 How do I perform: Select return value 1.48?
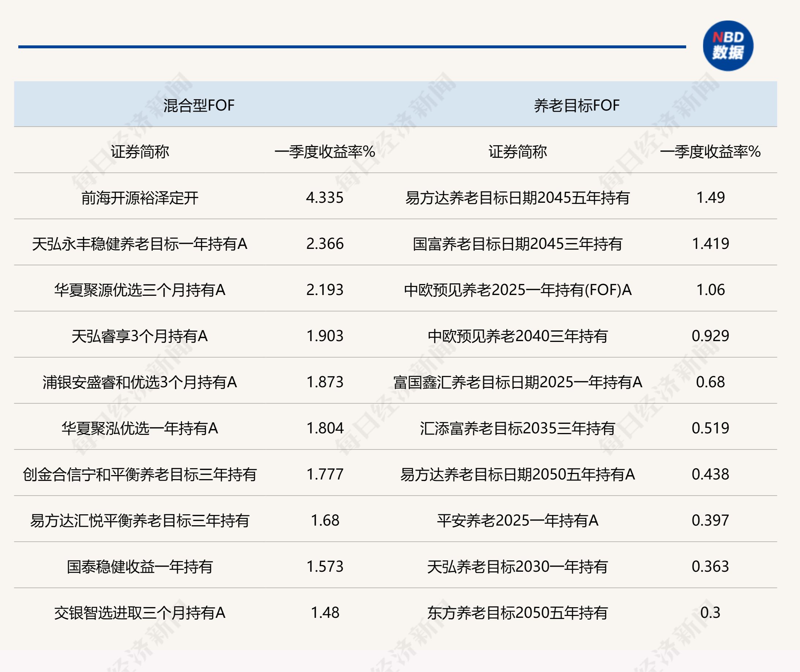click(x=325, y=613)
